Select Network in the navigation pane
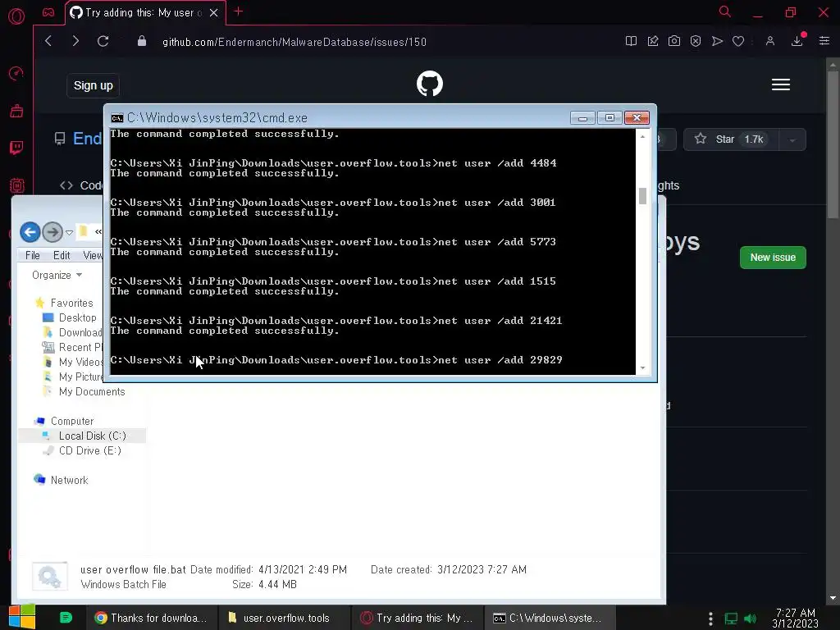840x630 pixels. pyautogui.click(x=69, y=480)
